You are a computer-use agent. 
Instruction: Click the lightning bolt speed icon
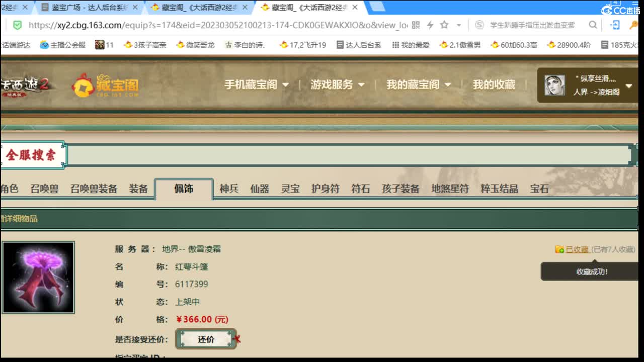coord(430,25)
